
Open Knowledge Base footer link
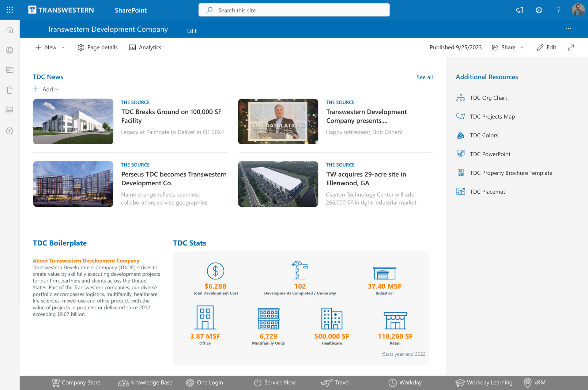152,383
